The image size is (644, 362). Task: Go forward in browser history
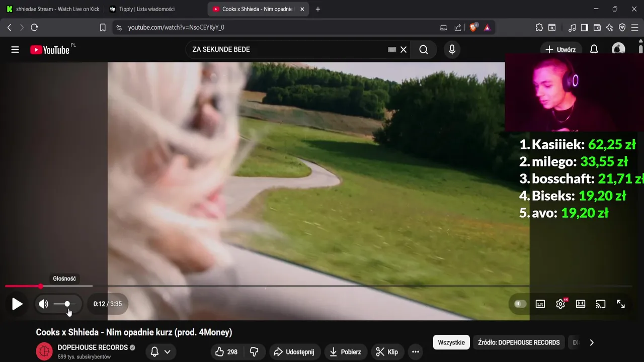pyautogui.click(x=22, y=28)
